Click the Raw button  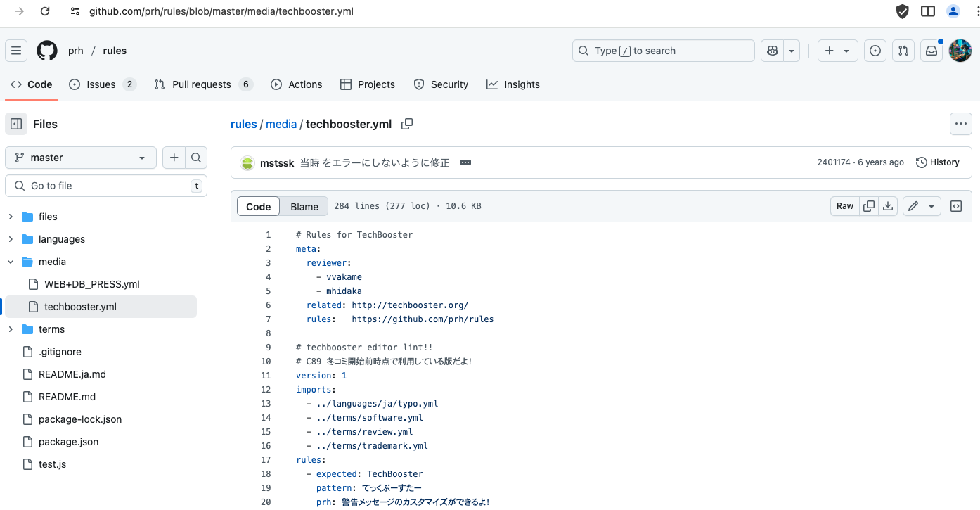point(845,206)
